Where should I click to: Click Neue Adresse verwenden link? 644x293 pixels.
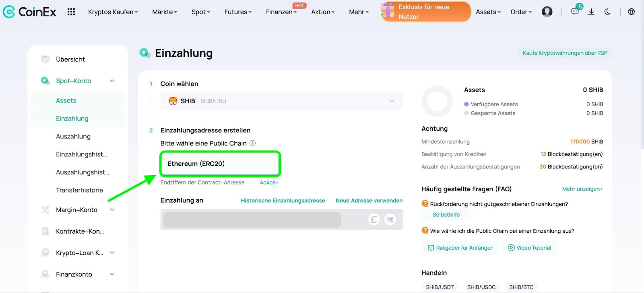click(369, 201)
